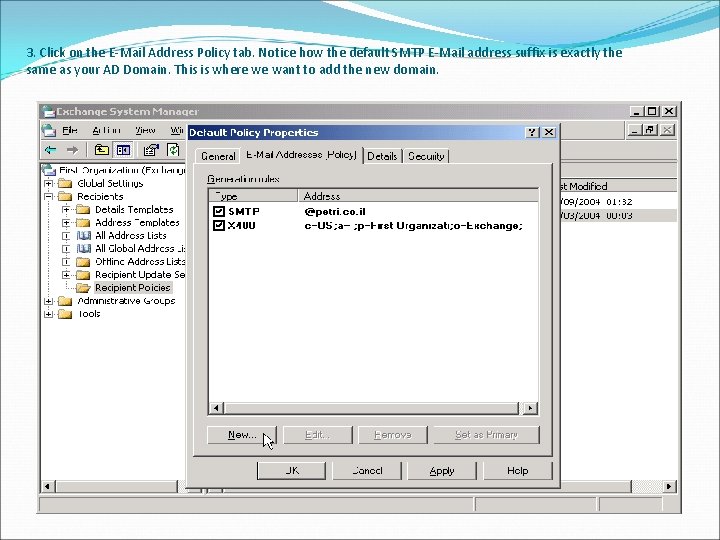The image size is (720, 540).
Task: Click the Recipient Update Services folder icon
Action: (x=83, y=275)
